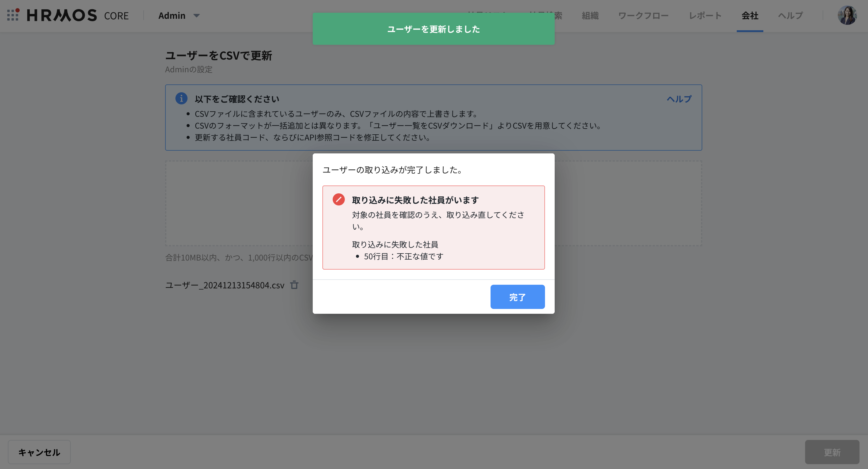Image resolution: width=868 pixels, height=469 pixels.
Task: Expand the Admin dropdown
Action: [179, 15]
